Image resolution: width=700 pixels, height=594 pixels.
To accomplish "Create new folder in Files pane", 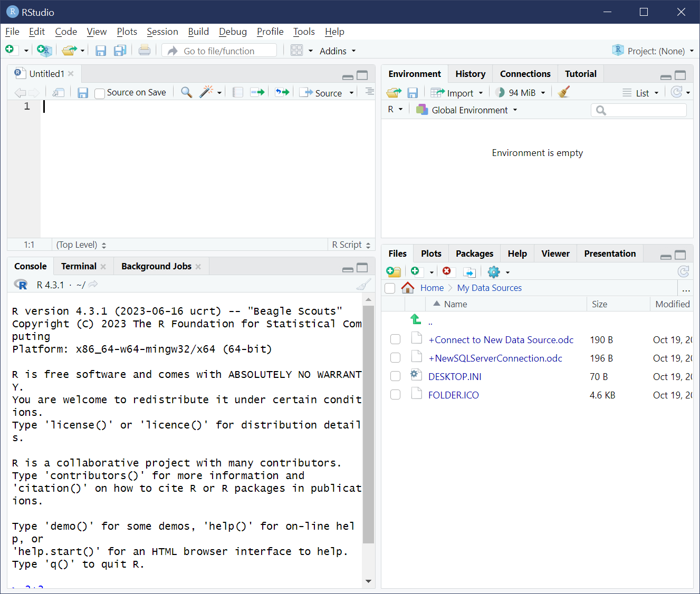I will coord(394,272).
